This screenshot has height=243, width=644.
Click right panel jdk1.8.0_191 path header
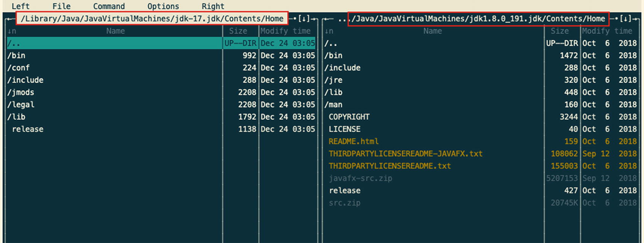478,18
